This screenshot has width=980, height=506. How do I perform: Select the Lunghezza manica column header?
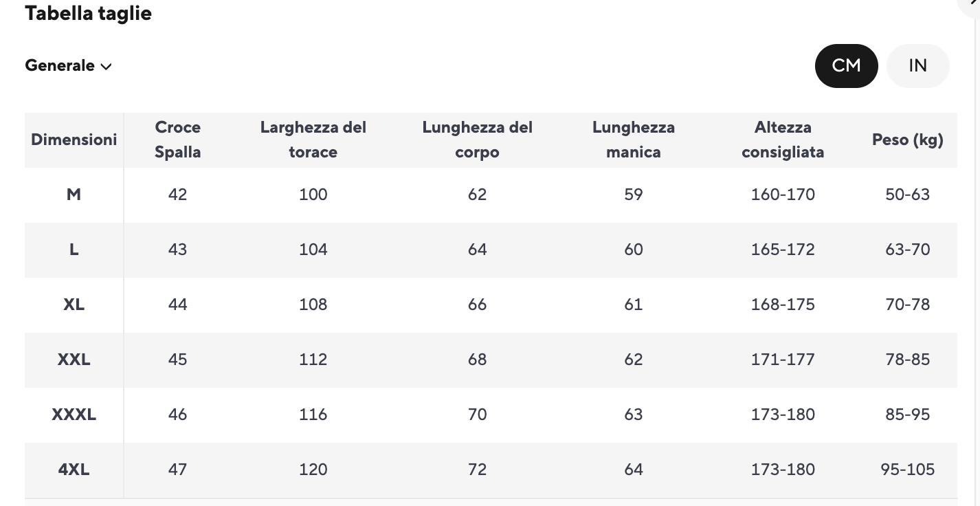coord(633,140)
